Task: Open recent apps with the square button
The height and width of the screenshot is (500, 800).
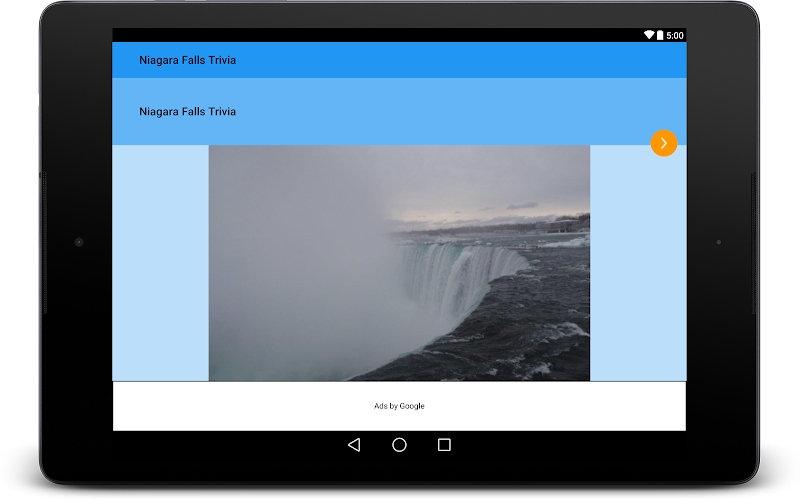Action: point(444,445)
